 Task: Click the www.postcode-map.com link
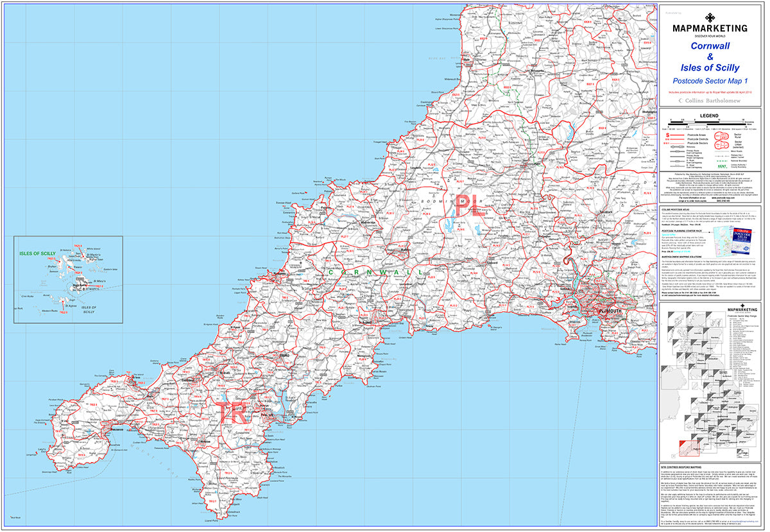click(723, 198)
